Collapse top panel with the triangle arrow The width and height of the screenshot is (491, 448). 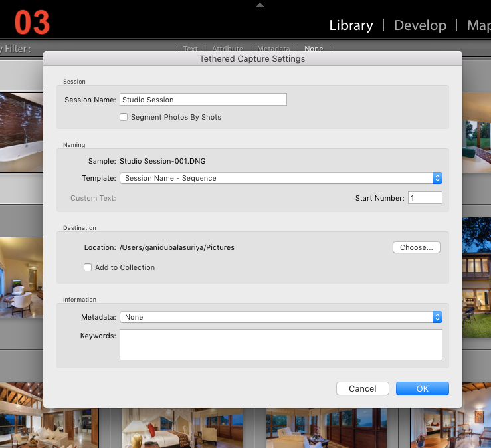tap(260, 5)
